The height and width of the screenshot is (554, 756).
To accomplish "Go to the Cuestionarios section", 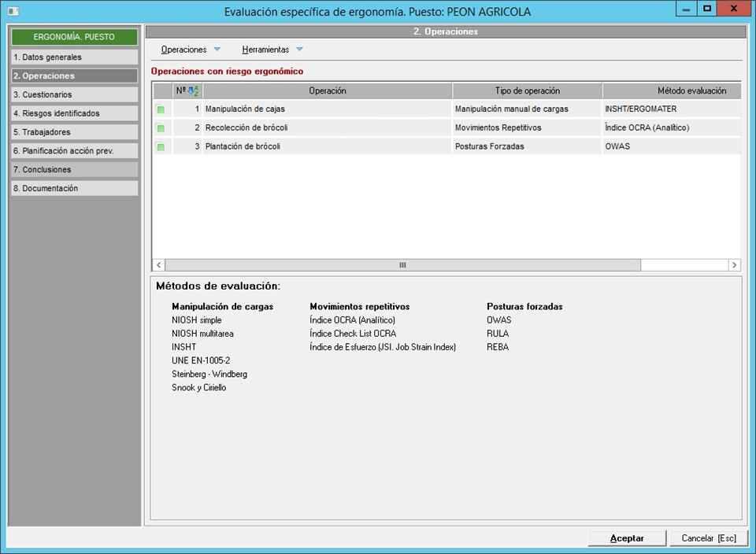I will coord(74,95).
